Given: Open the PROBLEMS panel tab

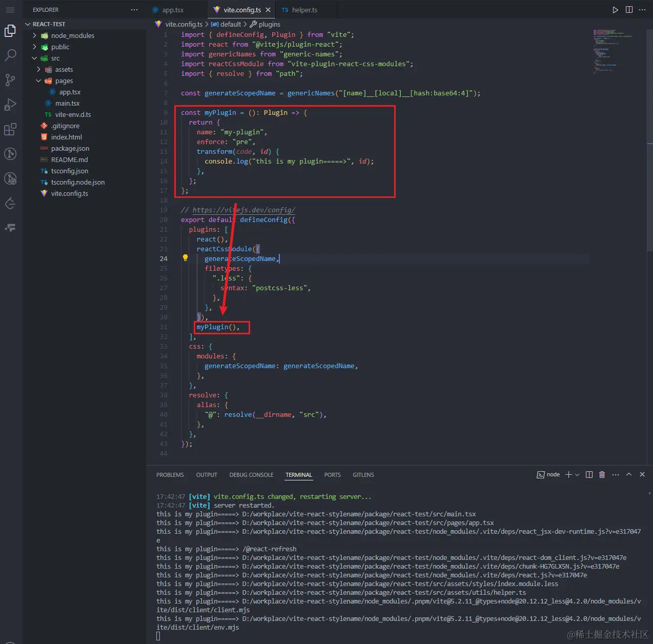Looking at the screenshot, I should tap(170, 475).
